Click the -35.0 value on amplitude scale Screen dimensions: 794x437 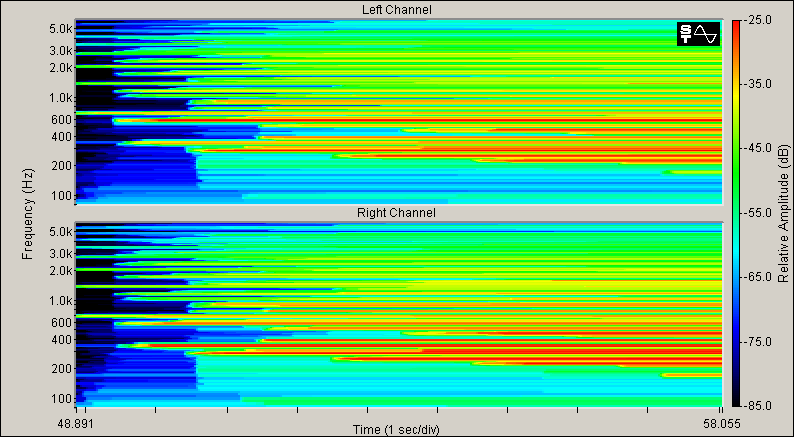pos(757,84)
